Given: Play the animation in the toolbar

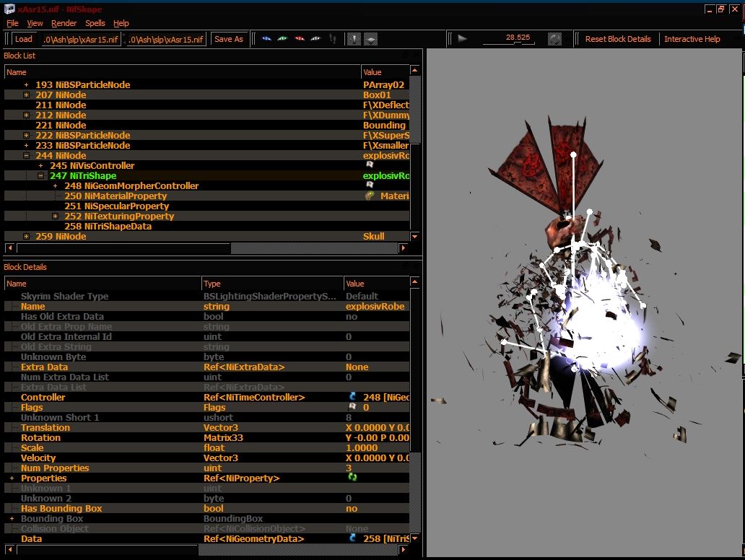Looking at the screenshot, I should coord(462,38).
